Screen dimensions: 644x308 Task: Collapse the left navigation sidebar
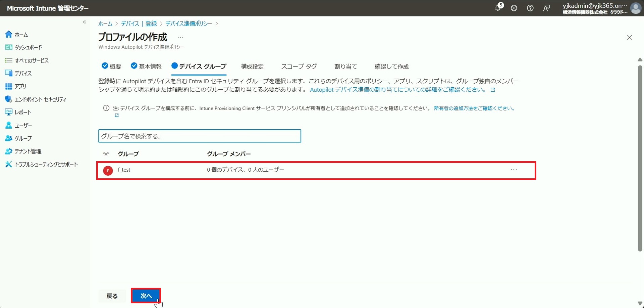pyautogui.click(x=85, y=22)
